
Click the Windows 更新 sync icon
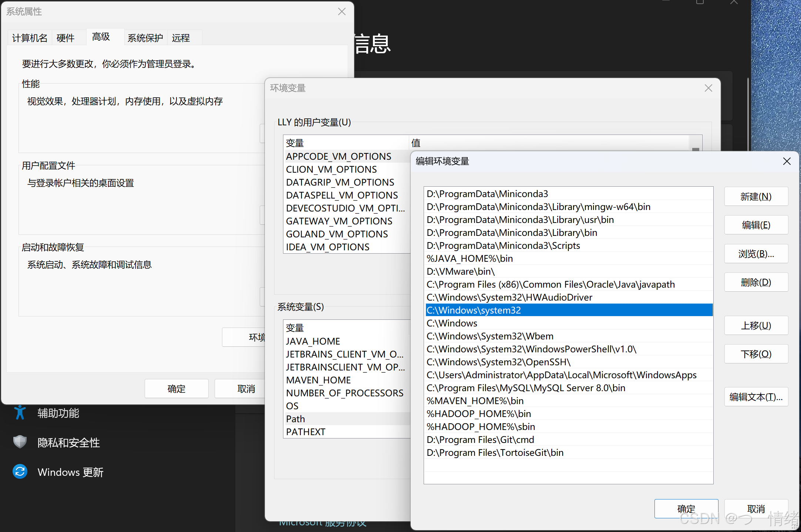(20, 471)
